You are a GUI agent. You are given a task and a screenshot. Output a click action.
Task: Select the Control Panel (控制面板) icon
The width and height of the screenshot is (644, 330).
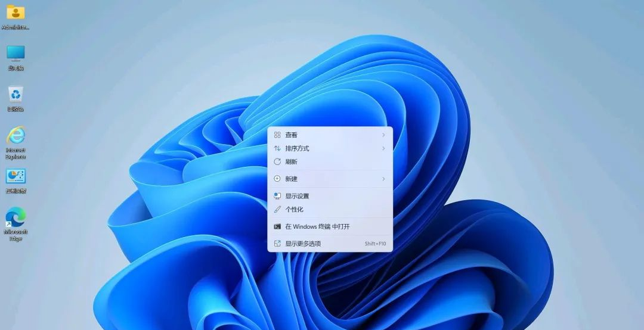click(x=16, y=176)
